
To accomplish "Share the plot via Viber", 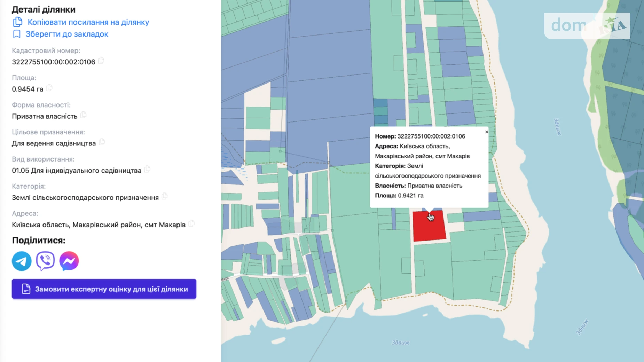I will (x=45, y=261).
